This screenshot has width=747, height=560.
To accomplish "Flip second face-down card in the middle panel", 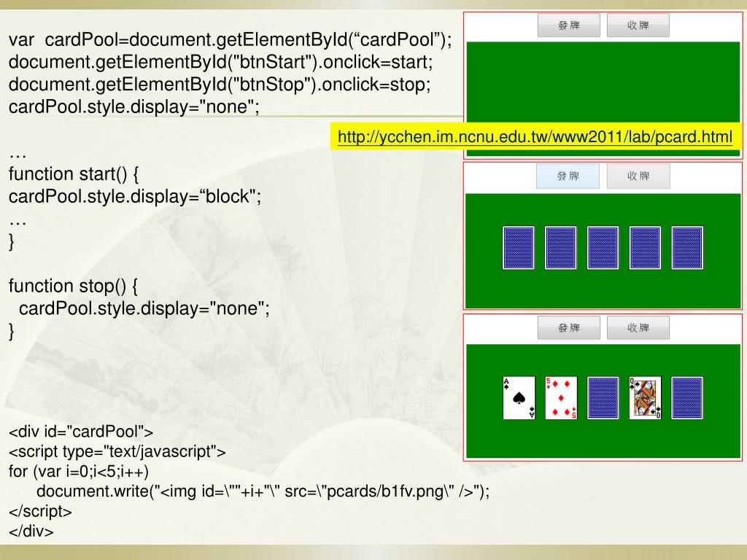I will coord(561,248).
